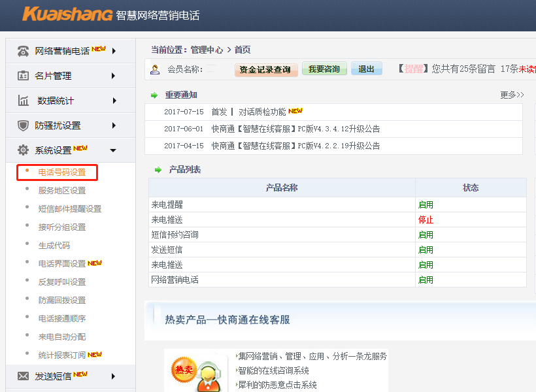
Task: Click the shield icon for 防骚扰设置
Action: [24, 125]
